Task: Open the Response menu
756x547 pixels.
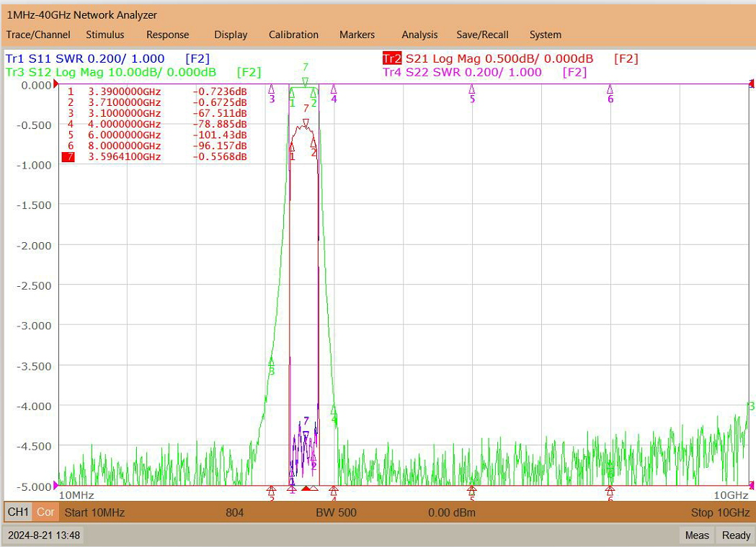Action: [167, 35]
